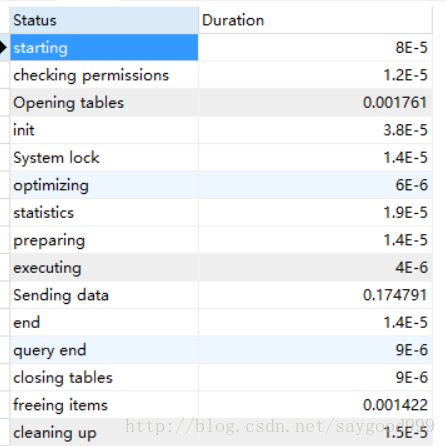This screenshot has height=446, width=446.
Task: Click the 6E-6 duration value
Action: tap(315, 185)
